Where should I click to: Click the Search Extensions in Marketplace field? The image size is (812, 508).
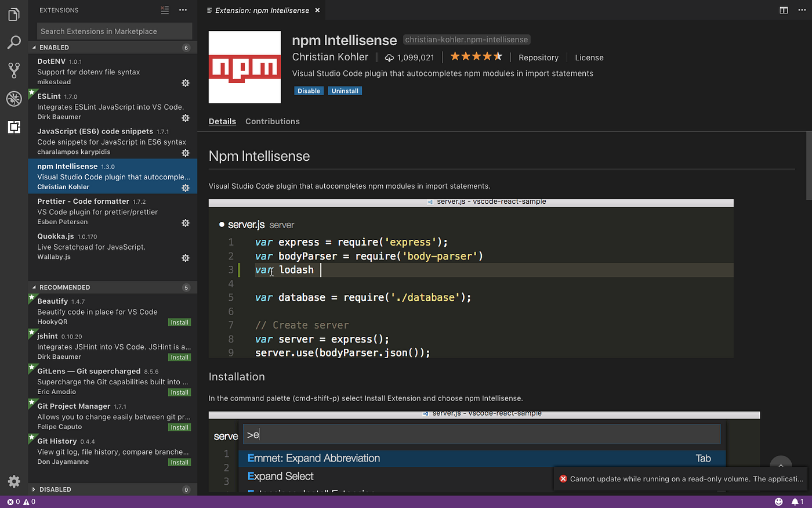[x=114, y=30]
